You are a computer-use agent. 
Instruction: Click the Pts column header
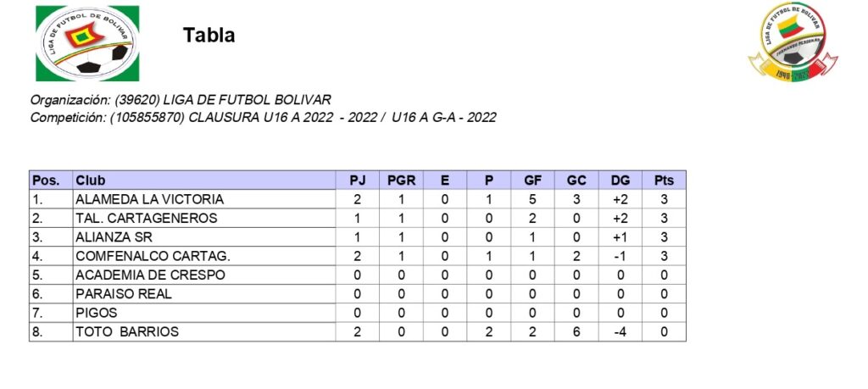[664, 181]
